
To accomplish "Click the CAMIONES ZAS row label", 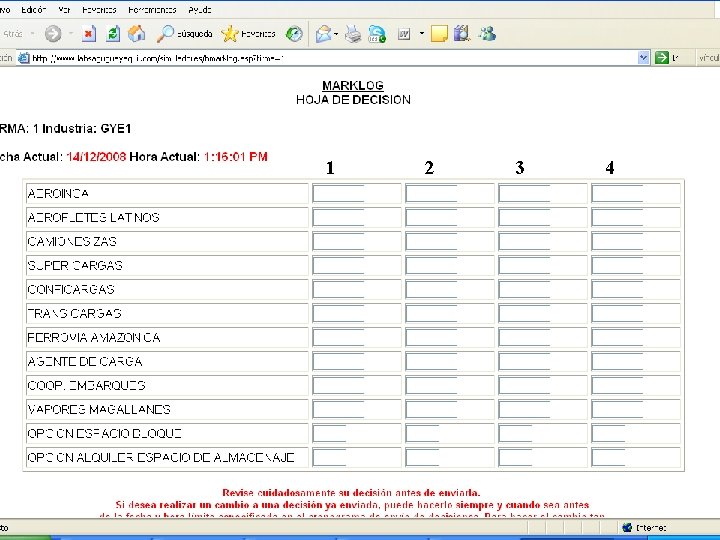I will (72, 241).
